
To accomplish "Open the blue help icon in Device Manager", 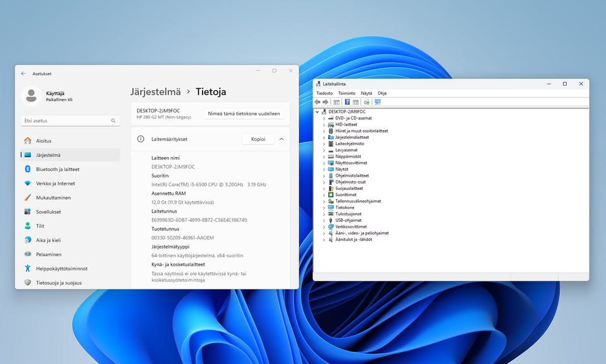I will [x=347, y=102].
